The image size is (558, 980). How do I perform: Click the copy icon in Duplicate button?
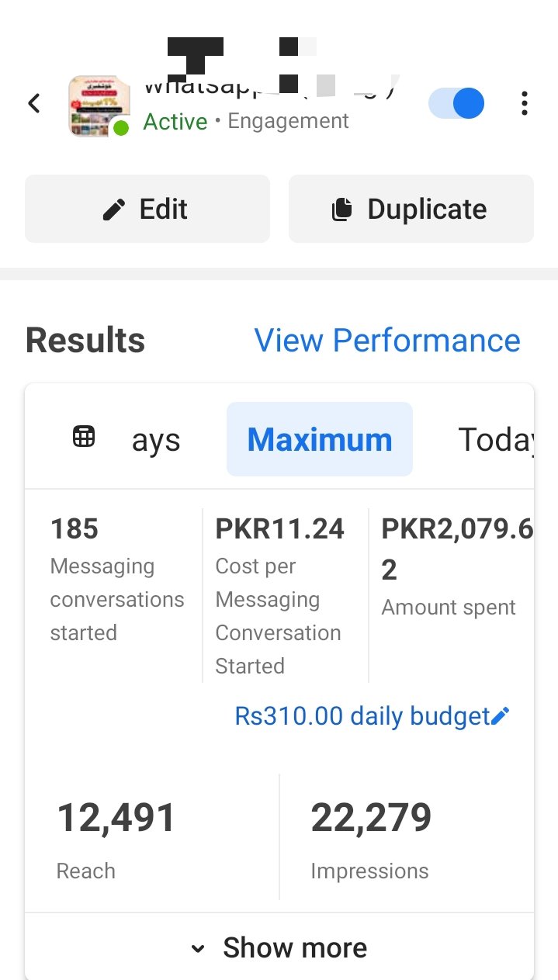point(341,210)
